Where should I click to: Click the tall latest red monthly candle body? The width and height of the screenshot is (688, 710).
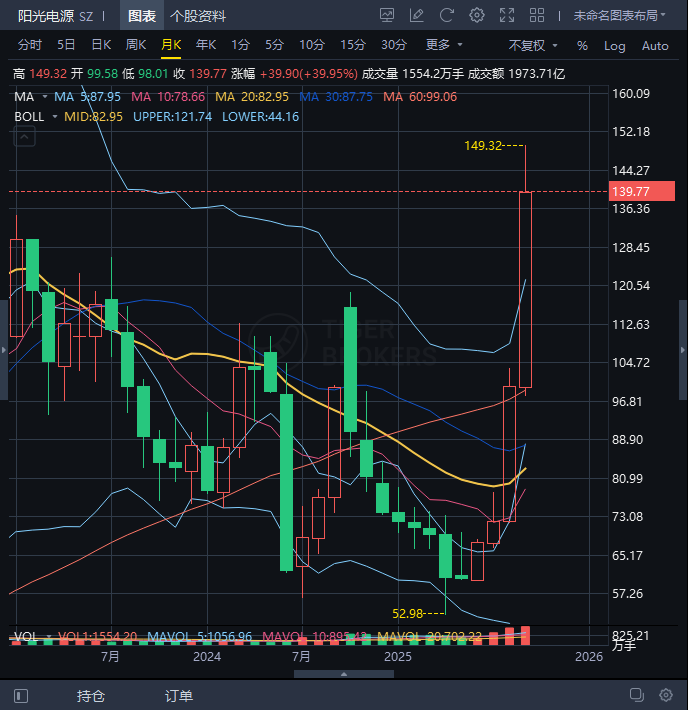coord(525,290)
